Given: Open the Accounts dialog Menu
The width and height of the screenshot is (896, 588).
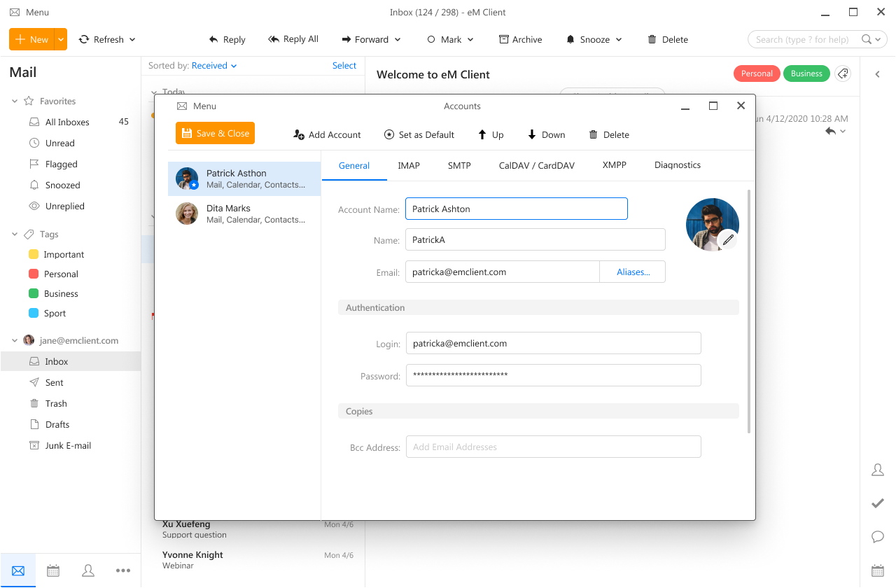Looking at the screenshot, I should tap(197, 106).
